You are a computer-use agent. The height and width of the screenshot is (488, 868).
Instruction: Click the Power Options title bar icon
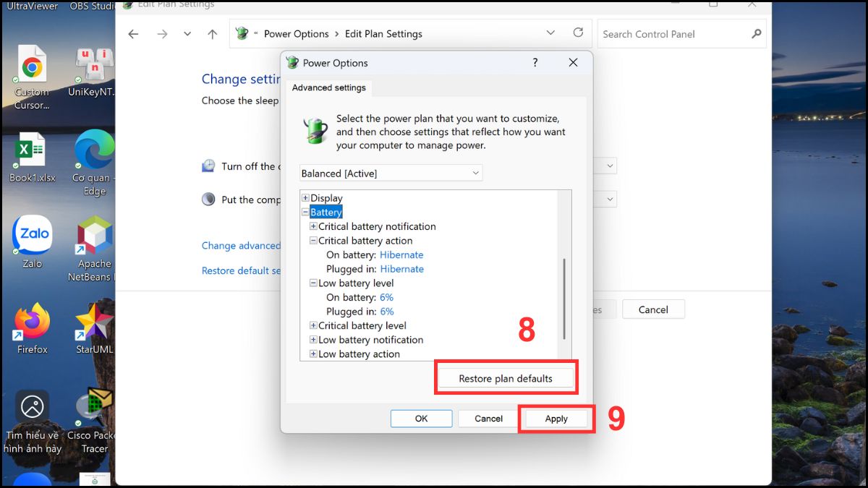pos(292,63)
